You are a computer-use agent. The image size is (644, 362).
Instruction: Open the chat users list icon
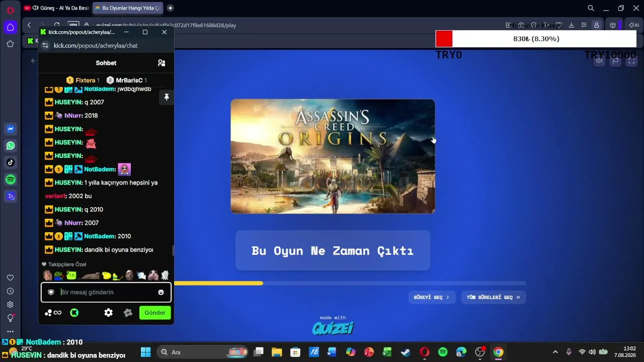click(x=162, y=63)
